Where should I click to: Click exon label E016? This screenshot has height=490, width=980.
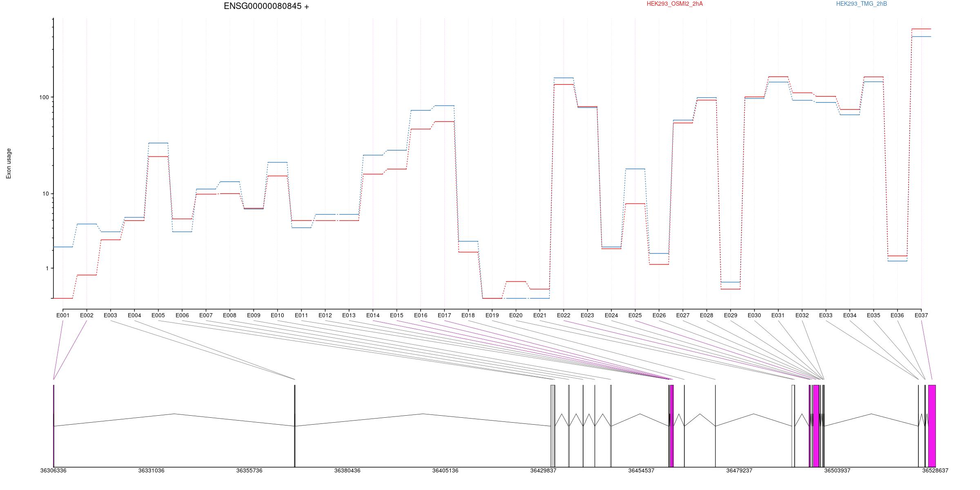click(421, 315)
